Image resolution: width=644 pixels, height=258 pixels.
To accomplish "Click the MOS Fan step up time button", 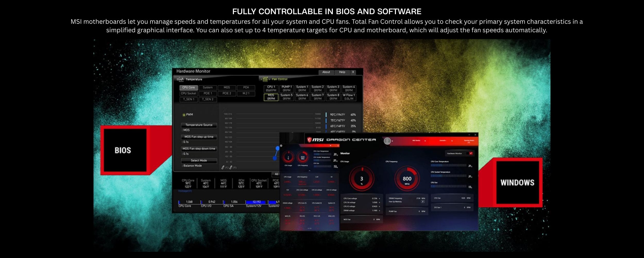I will [199, 137].
